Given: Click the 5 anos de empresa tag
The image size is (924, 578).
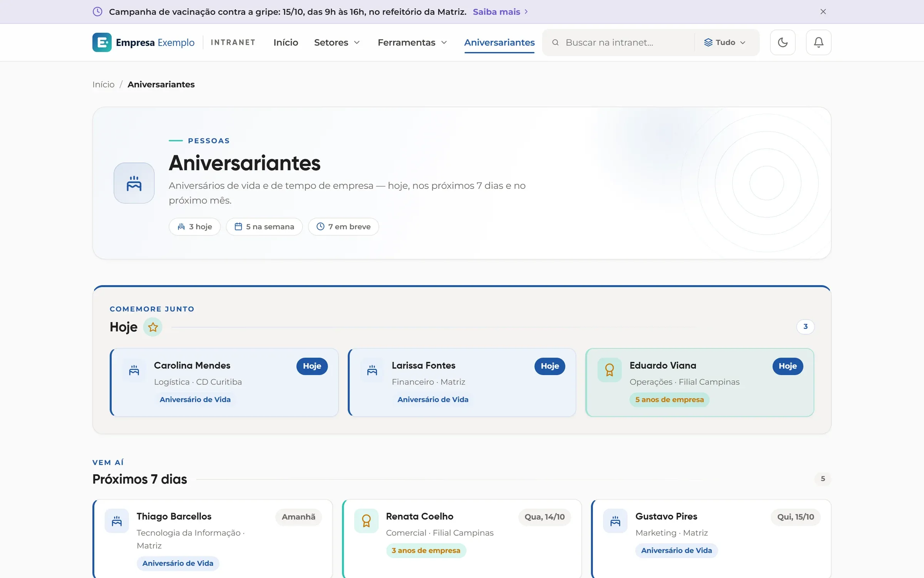Looking at the screenshot, I should point(670,400).
